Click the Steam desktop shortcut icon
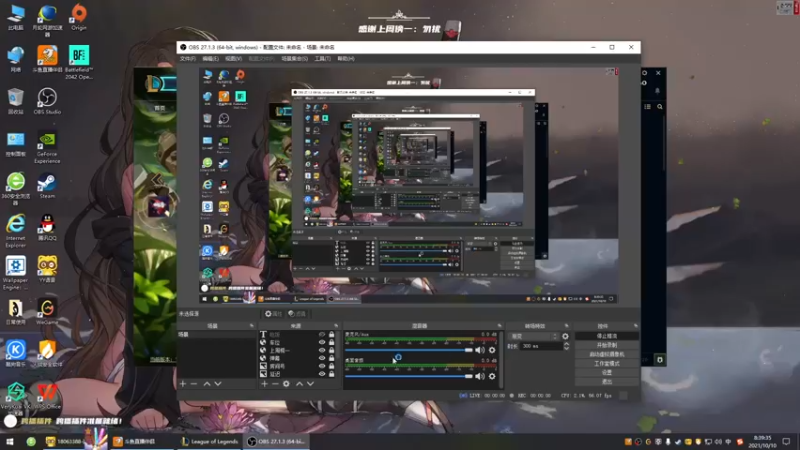Image resolution: width=800 pixels, height=450 pixels. (x=47, y=186)
